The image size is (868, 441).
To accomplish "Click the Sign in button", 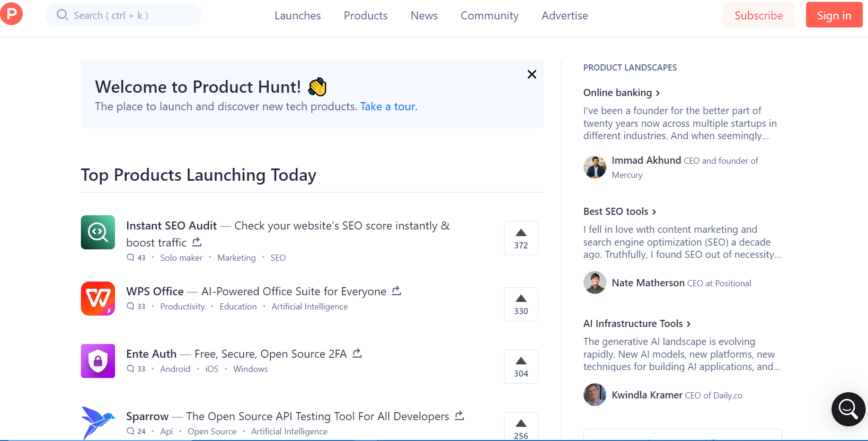I will (x=834, y=15).
